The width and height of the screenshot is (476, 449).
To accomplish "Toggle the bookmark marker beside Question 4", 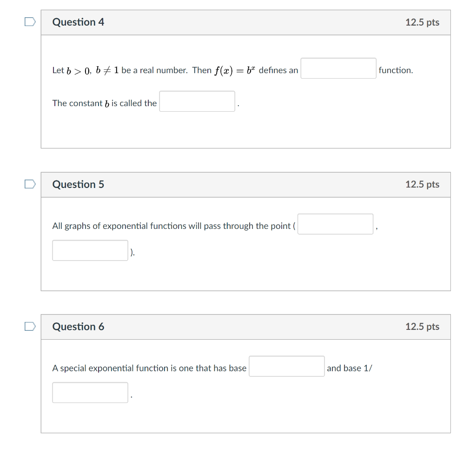I will (x=30, y=21).
